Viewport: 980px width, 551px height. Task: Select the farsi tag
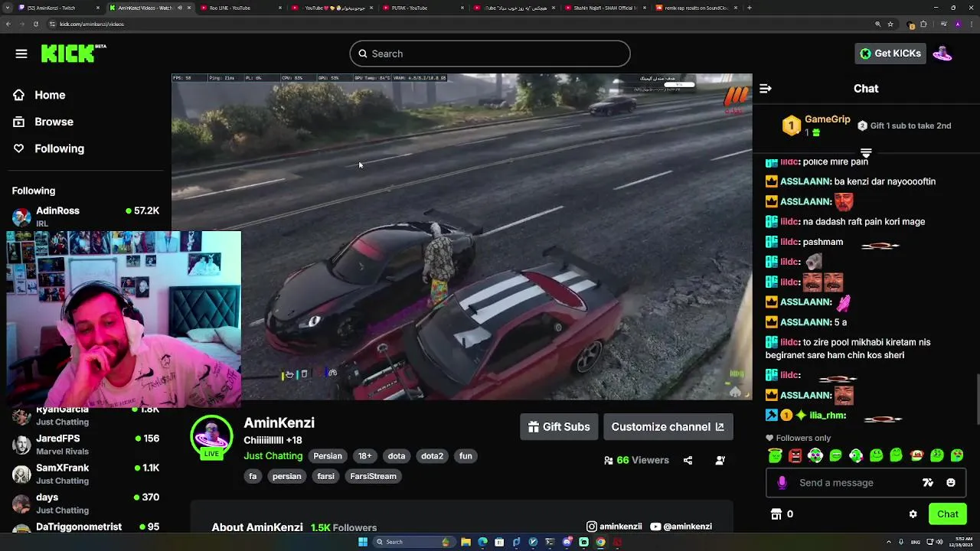(325, 476)
